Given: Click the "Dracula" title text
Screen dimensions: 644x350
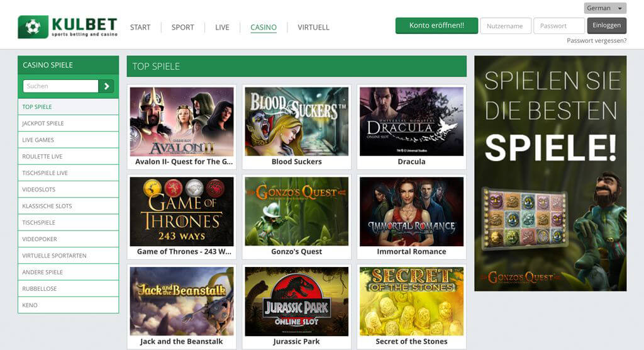Looking at the screenshot, I should [x=411, y=162].
